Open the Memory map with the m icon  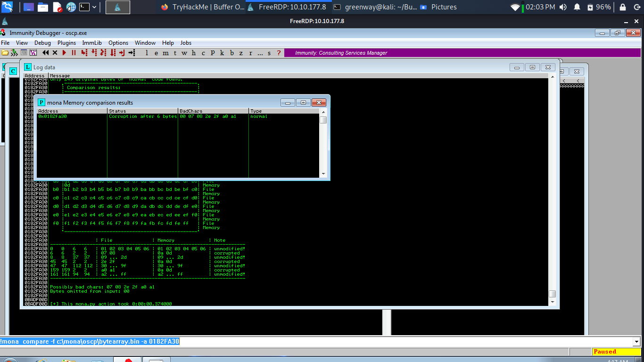[165, 53]
